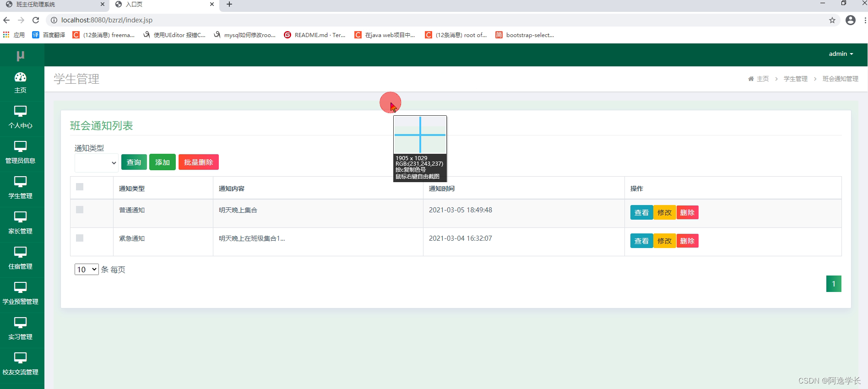Open the README.md bookmark
Viewport: 868px width, 389px height.
click(315, 35)
